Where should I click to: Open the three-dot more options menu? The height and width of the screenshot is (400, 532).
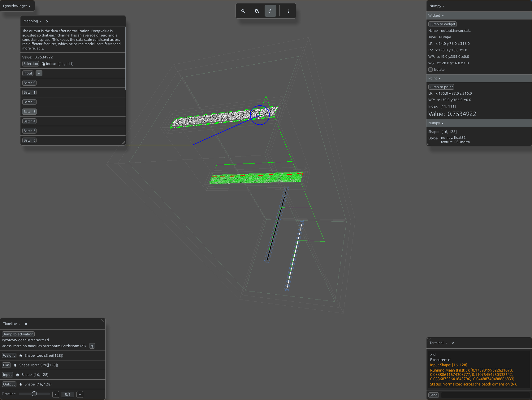click(288, 11)
